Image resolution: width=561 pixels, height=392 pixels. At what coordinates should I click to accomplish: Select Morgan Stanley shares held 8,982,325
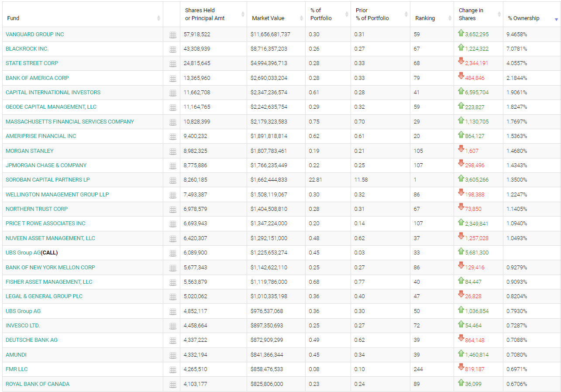(196, 151)
